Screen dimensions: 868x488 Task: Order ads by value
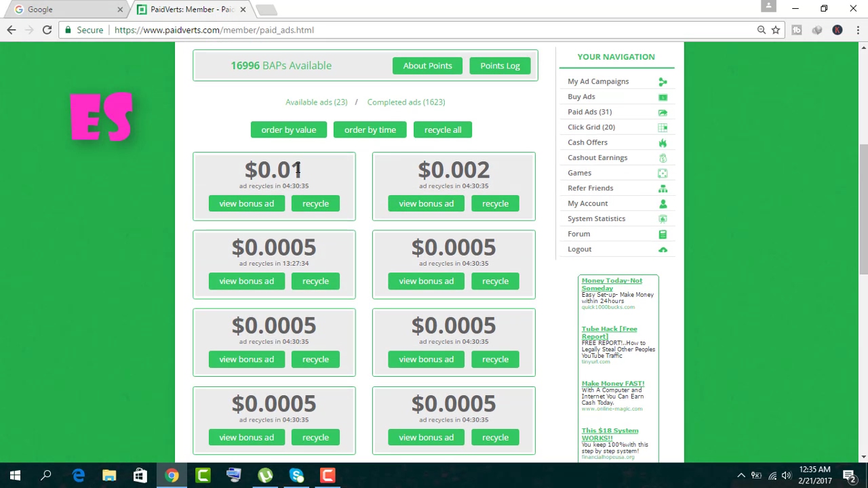(x=289, y=129)
